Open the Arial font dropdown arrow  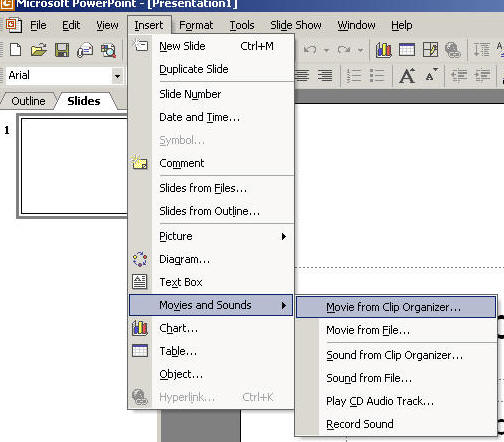117,76
